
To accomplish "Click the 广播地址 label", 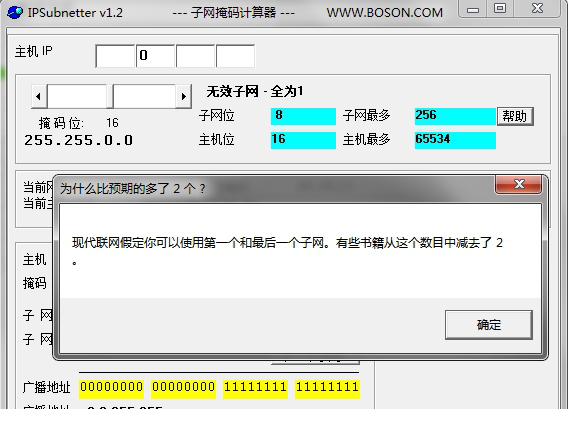I will click(x=46, y=387).
